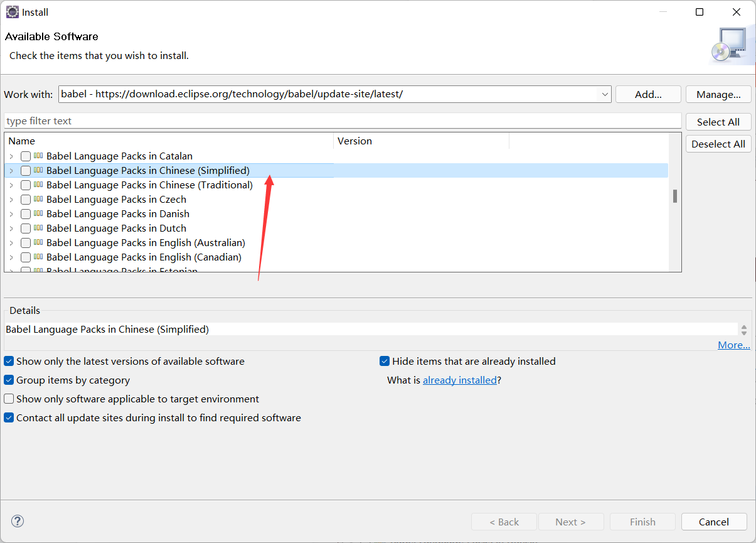Select Babel Language Packs in Catalan row
Image resolution: width=756 pixels, height=543 pixels.
[x=119, y=156]
